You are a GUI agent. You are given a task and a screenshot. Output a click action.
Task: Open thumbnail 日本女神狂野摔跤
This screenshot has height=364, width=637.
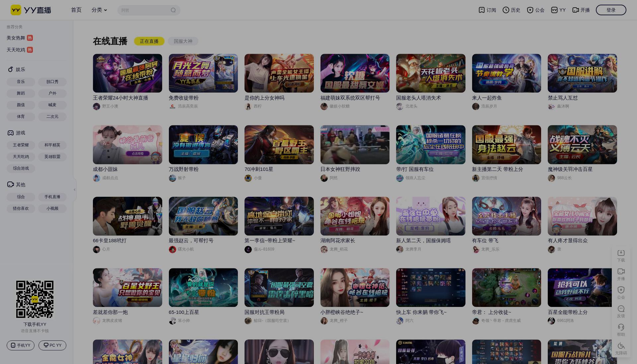click(355, 145)
